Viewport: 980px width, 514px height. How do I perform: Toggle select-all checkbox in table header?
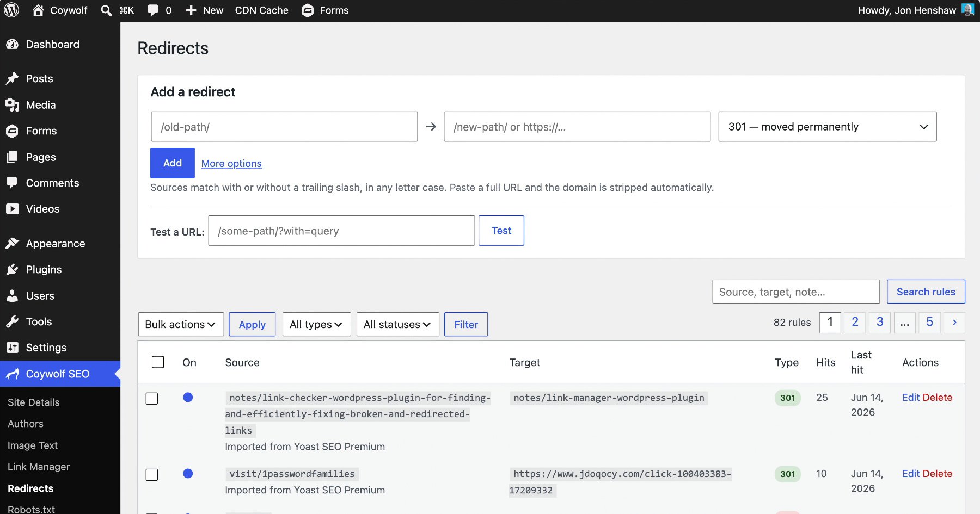[x=158, y=362]
